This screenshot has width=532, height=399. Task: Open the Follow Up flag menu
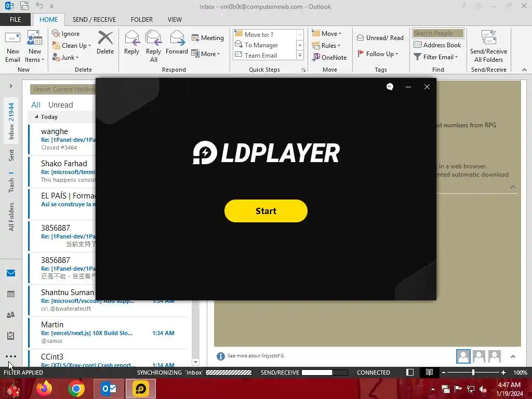click(378, 54)
